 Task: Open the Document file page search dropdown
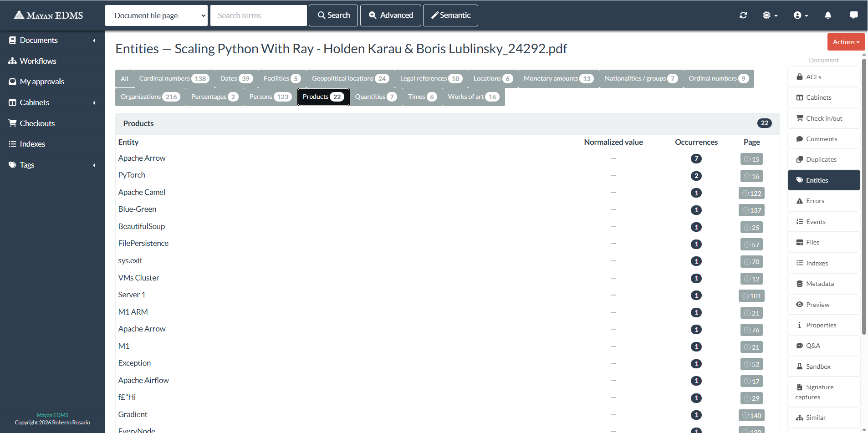(x=156, y=15)
